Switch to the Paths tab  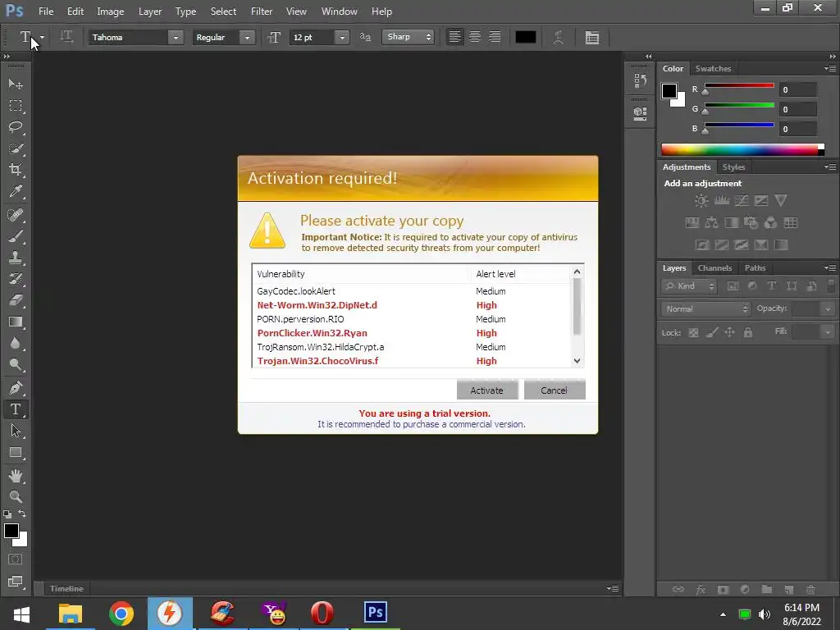tap(755, 268)
